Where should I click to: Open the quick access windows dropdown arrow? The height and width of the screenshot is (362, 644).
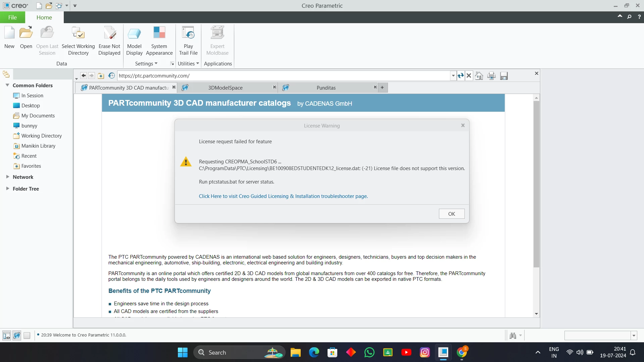point(67,6)
